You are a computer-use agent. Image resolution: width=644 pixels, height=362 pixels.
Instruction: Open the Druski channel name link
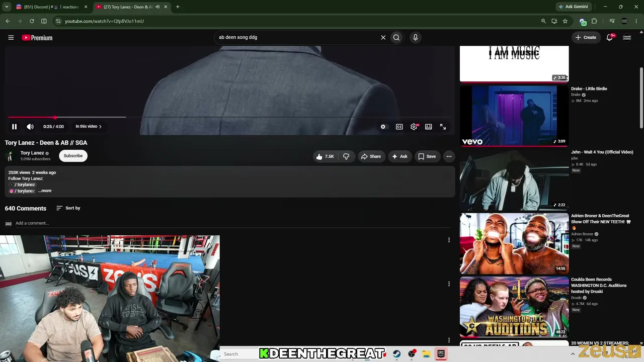coord(576,298)
